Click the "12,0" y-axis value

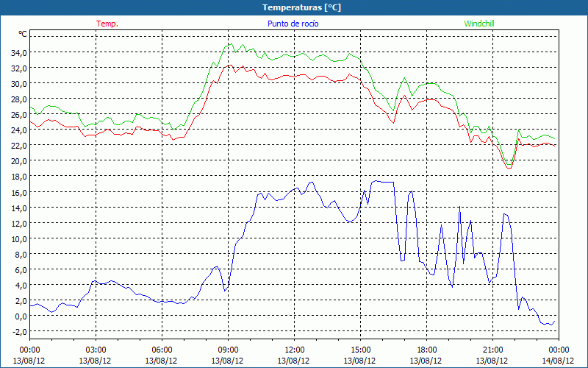click(x=18, y=223)
